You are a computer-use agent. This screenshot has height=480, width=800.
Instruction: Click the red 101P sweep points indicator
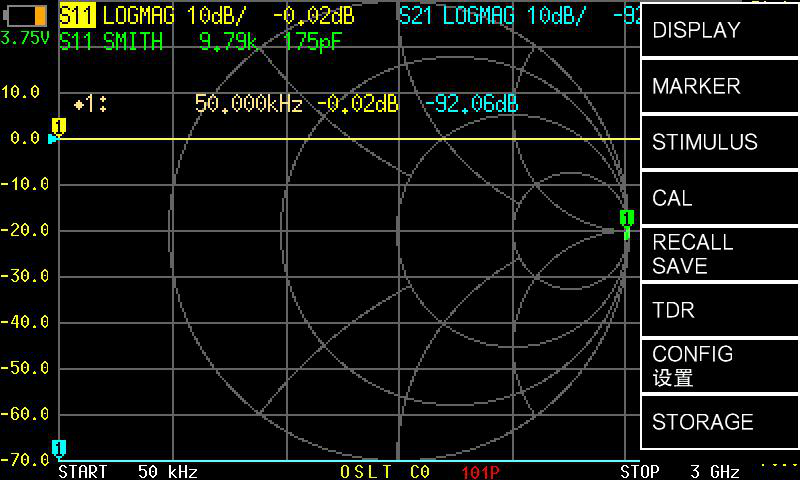481,471
